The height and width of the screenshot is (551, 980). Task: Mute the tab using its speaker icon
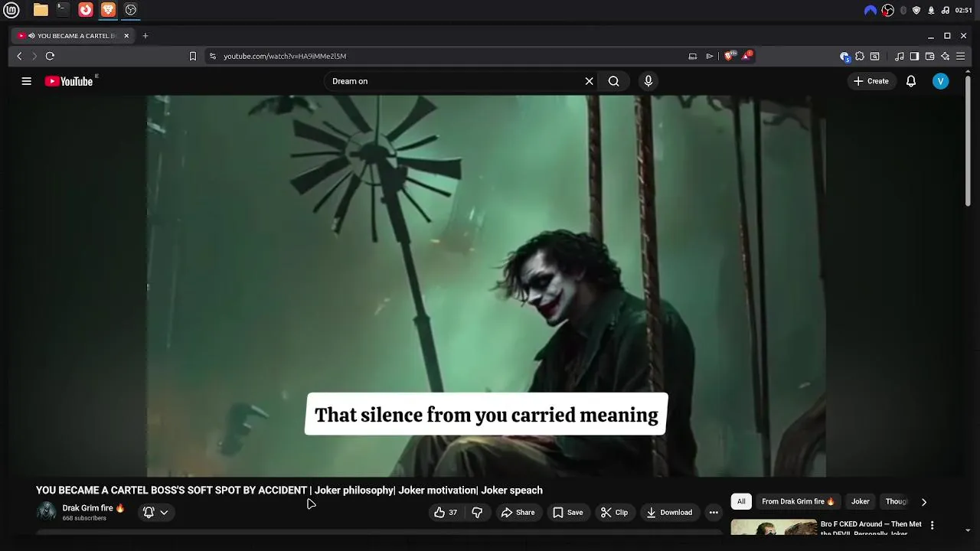(x=31, y=36)
